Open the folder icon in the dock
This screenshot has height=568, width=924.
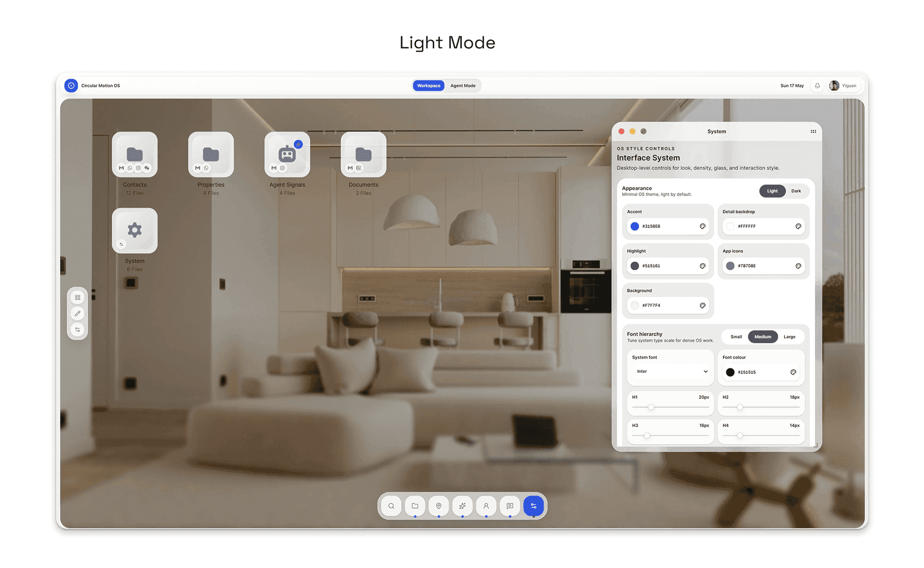click(x=415, y=506)
